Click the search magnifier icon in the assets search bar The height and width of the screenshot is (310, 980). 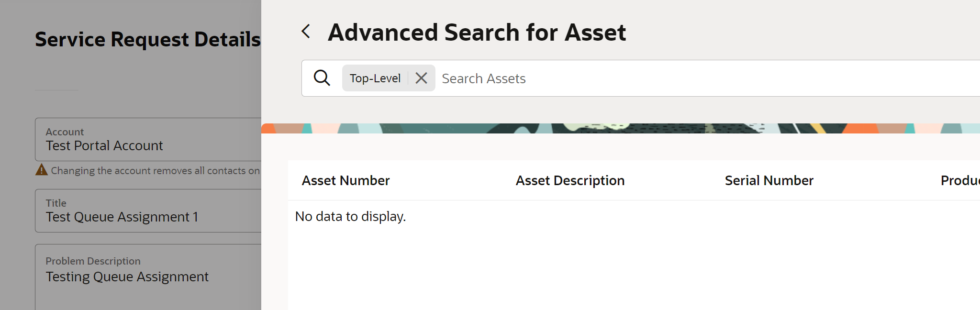click(322, 77)
